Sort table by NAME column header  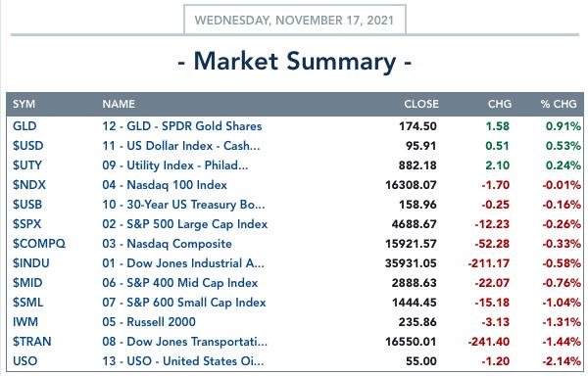119,104
